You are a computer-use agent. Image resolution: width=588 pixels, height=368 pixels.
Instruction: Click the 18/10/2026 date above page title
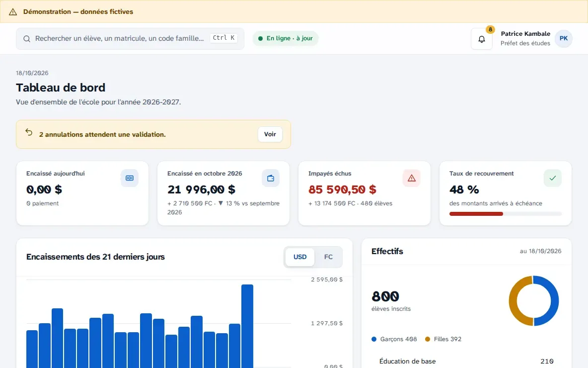pyautogui.click(x=32, y=73)
